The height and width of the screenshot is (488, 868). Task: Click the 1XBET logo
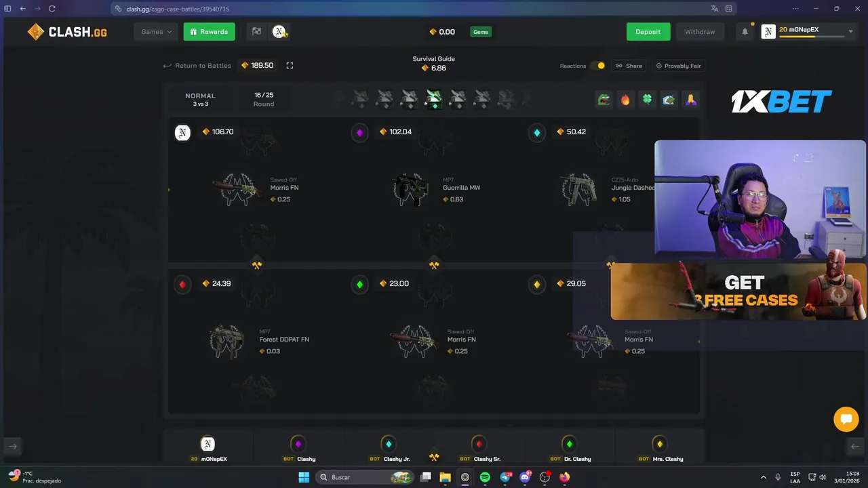(781, 102)
